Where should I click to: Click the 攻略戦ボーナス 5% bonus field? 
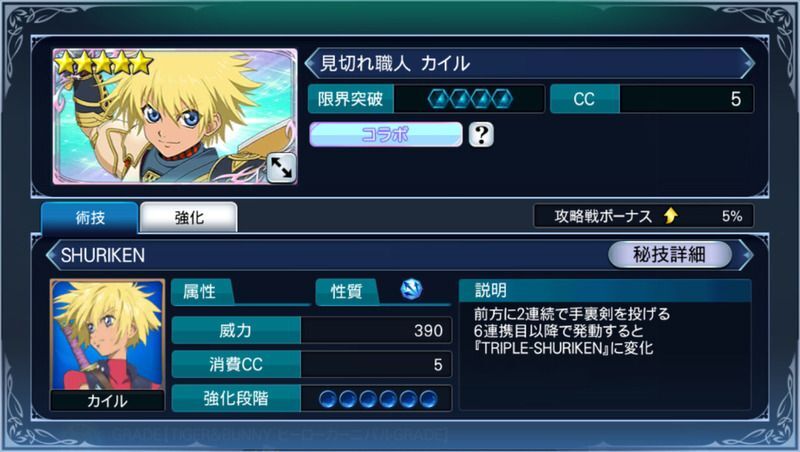(643, 216)
